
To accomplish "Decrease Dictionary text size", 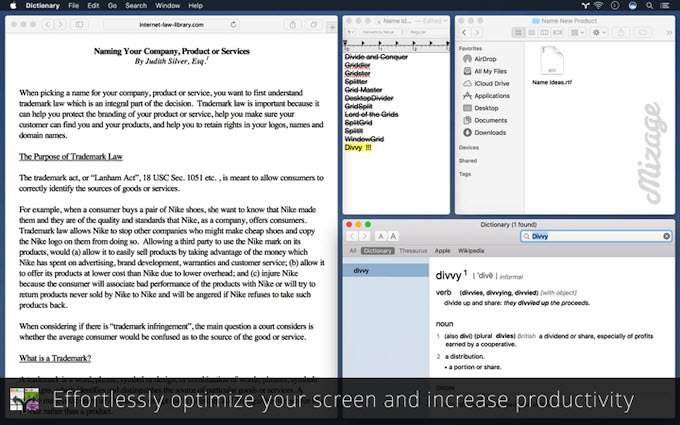I will (381, 236).
